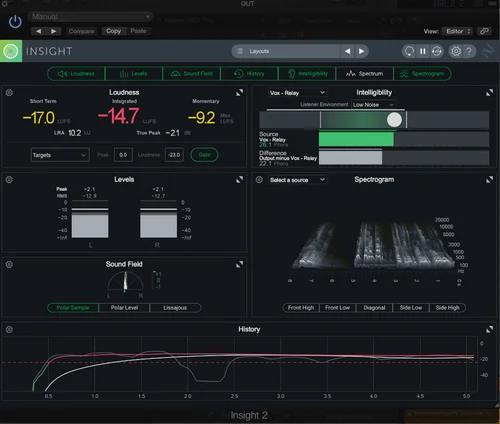Click the iZotope Insight logo icon
Screen dimensions: 500x424
11,51
